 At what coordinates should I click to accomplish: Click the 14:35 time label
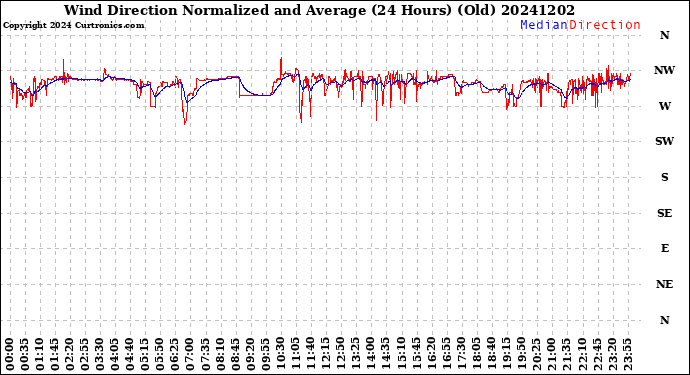tap(386, 355)
